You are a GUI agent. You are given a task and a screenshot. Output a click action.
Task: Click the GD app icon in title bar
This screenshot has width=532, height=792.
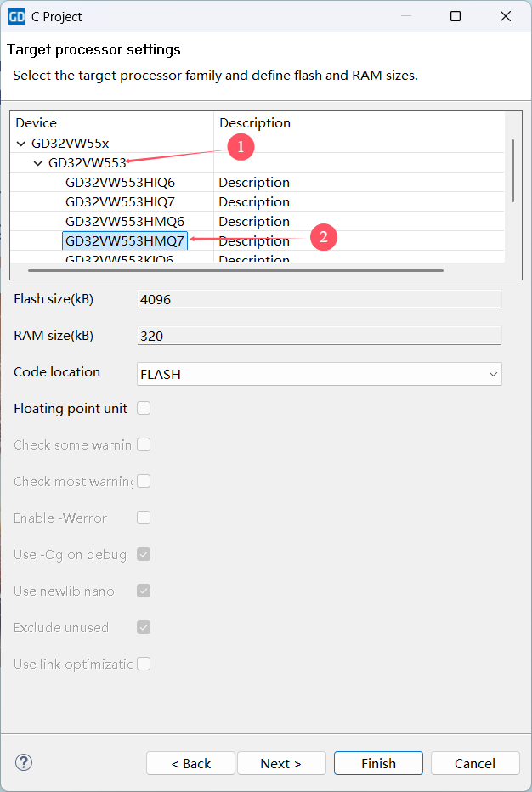click(x=16, y=16)
